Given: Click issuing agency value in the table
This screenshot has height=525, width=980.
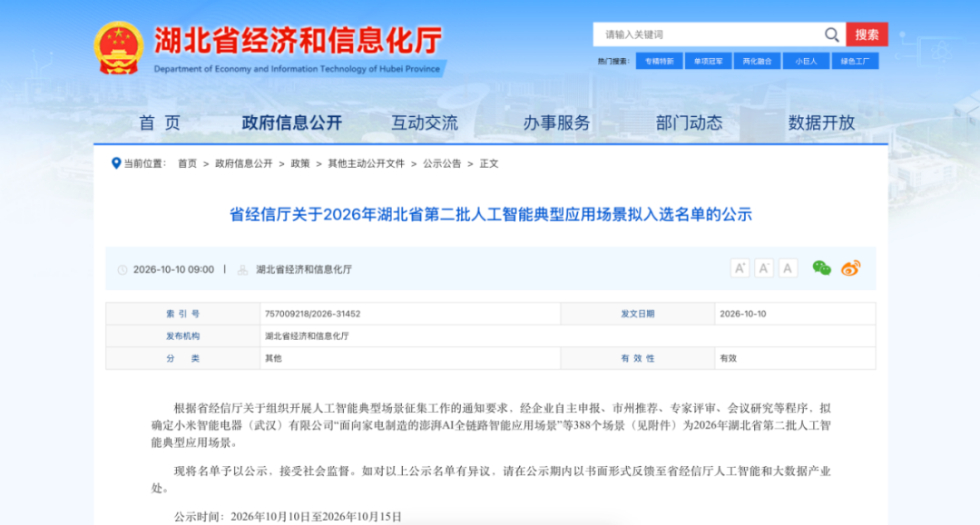Looking at the screenshot, I should [307, 335].
